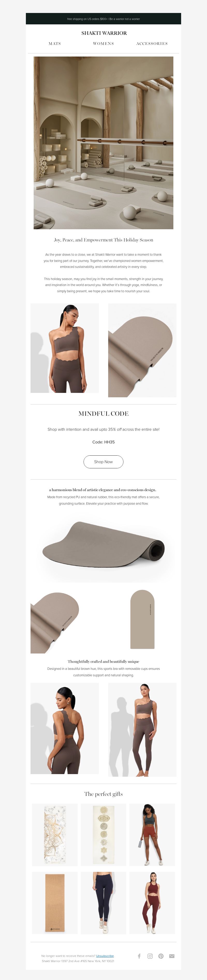The width and height of the screenshot is (207, 980).
Task: Click the Unsubscribe link
Action: [x=105, y=956]
